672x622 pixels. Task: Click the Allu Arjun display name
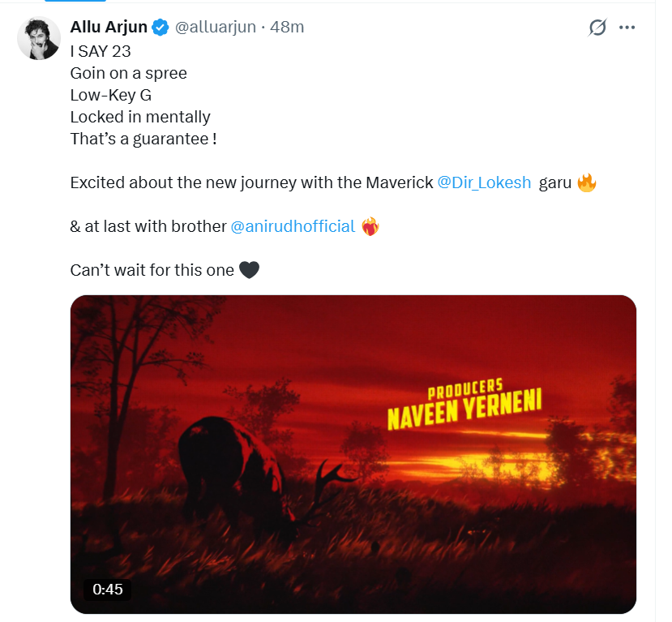click(x=109, y=27)
